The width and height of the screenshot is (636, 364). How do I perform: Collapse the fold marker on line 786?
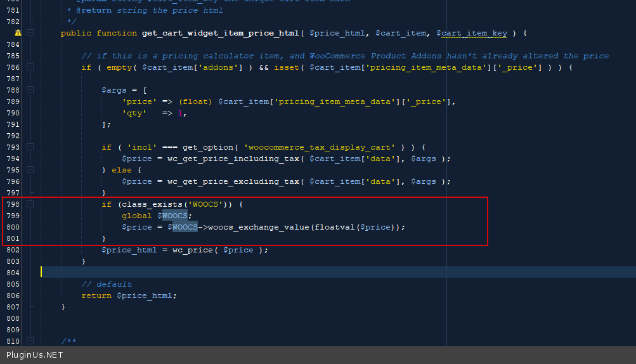[x=30, y=67]
